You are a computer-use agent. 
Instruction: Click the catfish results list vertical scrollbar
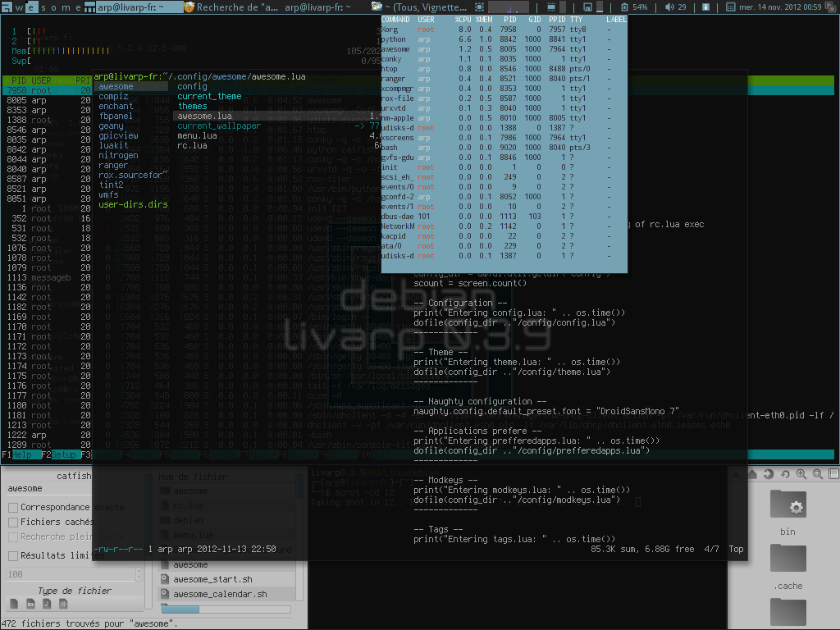click(x=300, y=538)
